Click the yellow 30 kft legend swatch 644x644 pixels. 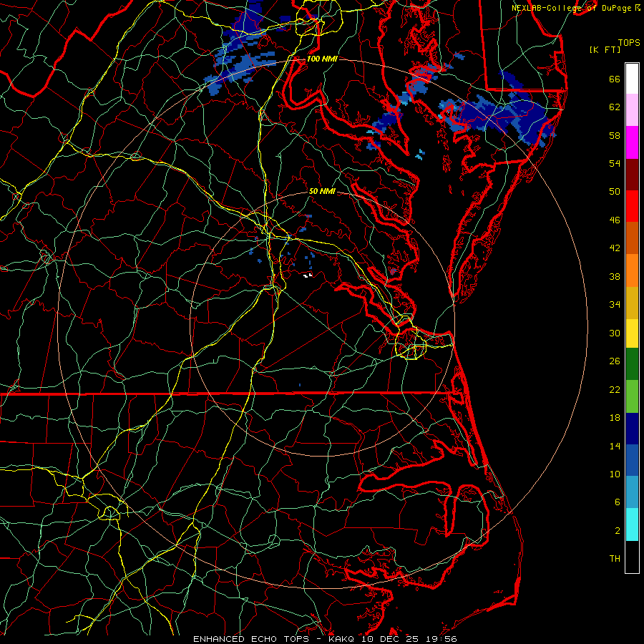[632, 333]
